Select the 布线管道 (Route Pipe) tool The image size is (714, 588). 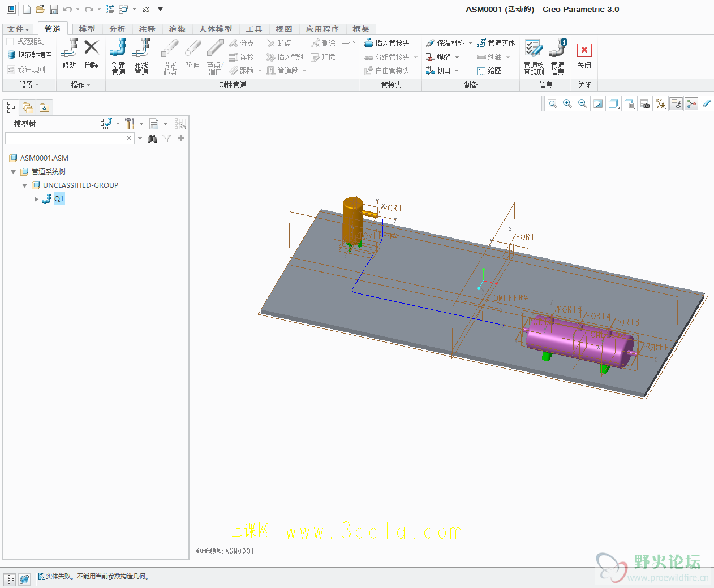pos(141,56)
